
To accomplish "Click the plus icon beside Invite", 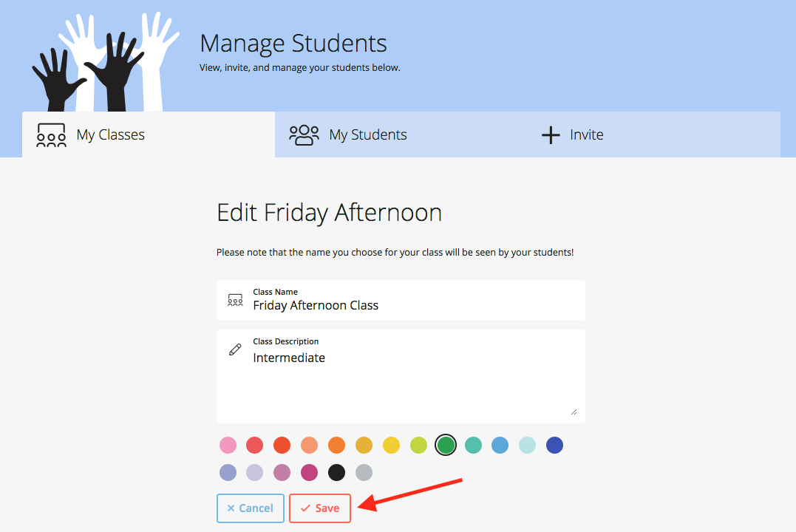I will click(551, 135).
